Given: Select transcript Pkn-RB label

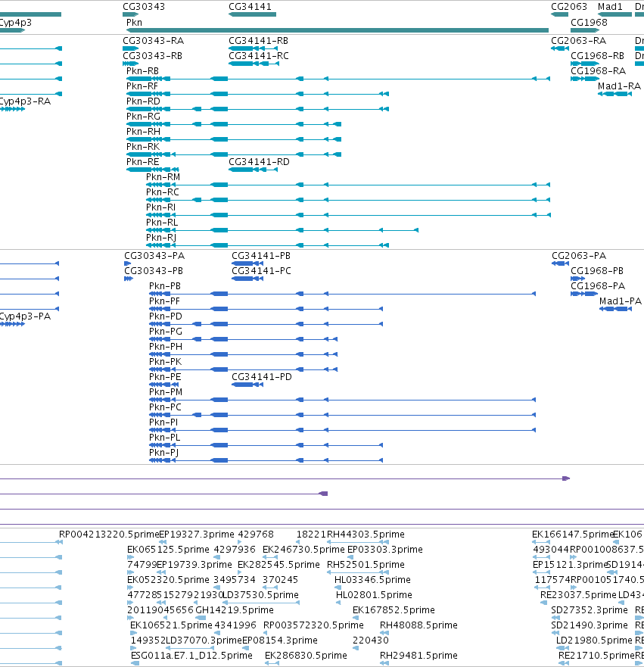Looking at the screenshot, I should coord(142,70).
